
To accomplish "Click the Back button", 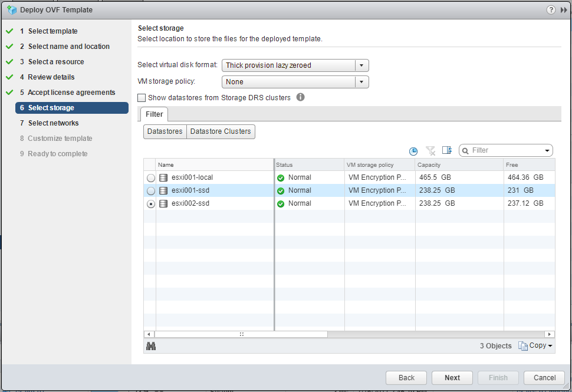I will point(406,378).
